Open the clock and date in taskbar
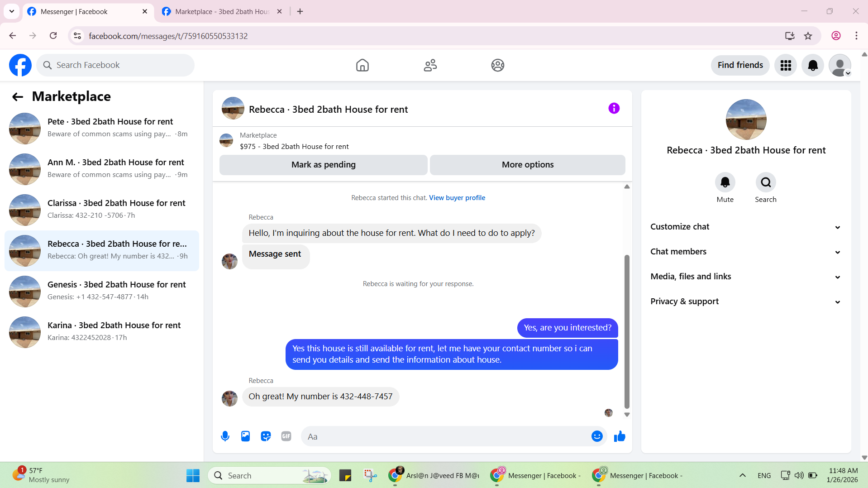Viewport: 868px width, 488px height. pyautogui.click(x=843, y=475)
